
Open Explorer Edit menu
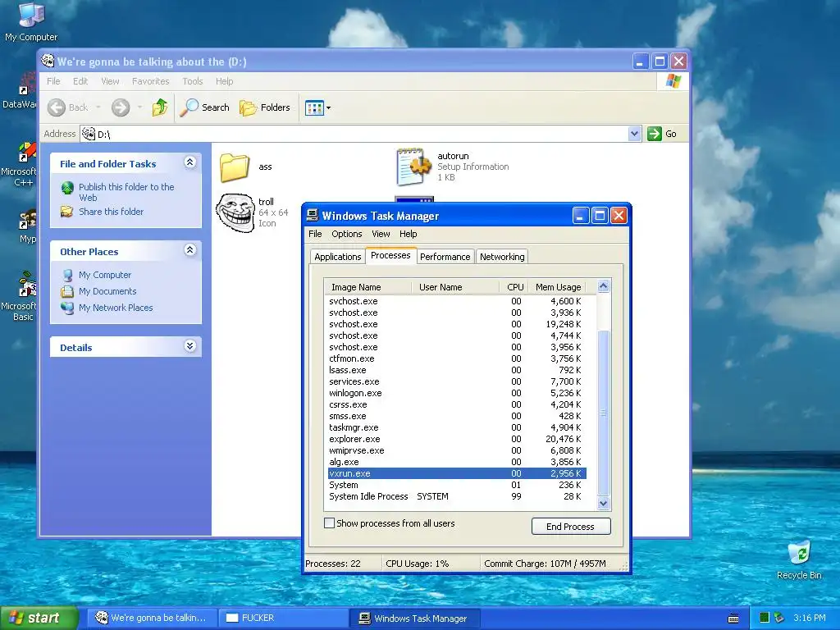[x=80, y=81]
